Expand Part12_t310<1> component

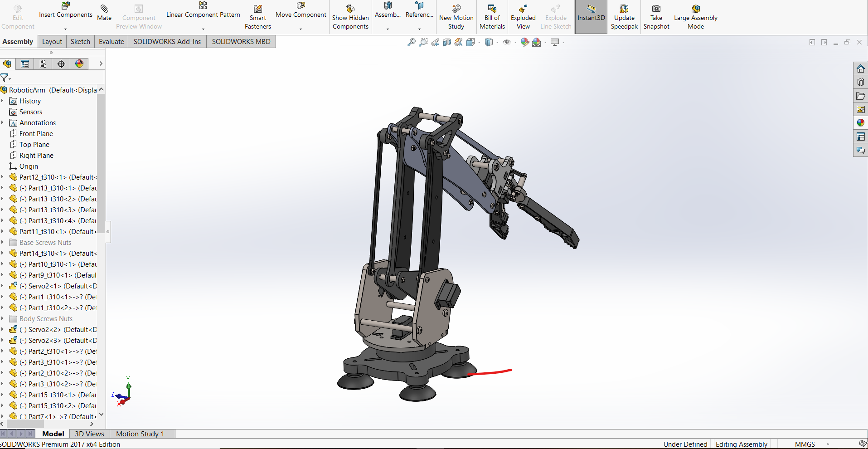pos(3,177)
